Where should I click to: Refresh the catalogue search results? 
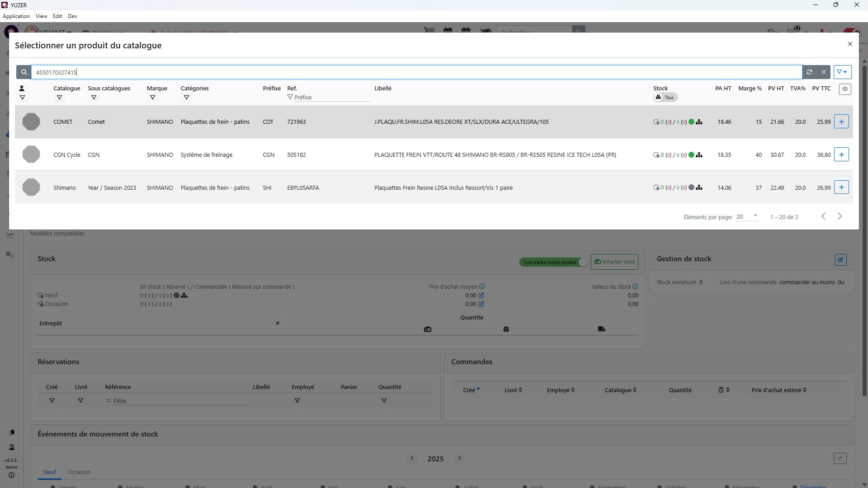tap(809, 72)
